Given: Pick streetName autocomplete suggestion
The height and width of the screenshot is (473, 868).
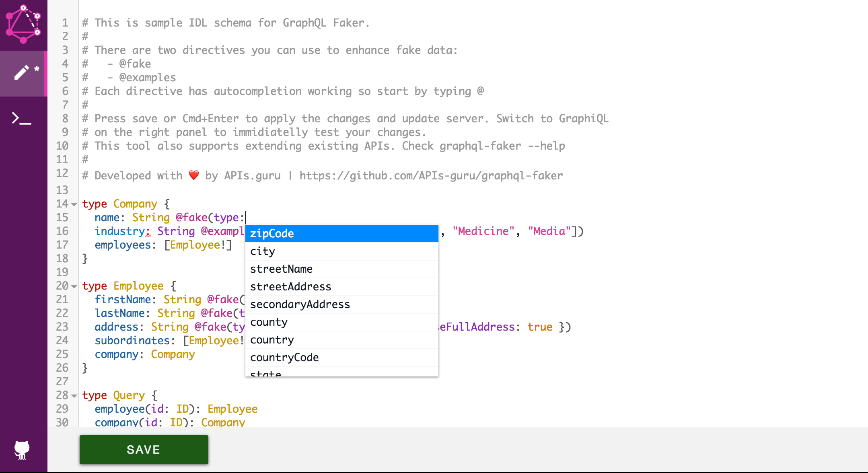Looking at the screenshot, I should click(341, 269).
